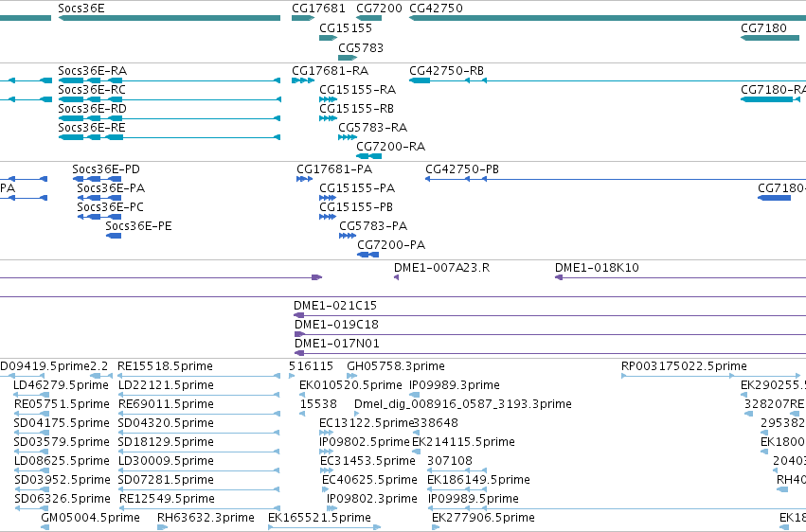
Task: Click EST EK277906.5prime
Action: [483, 518]
